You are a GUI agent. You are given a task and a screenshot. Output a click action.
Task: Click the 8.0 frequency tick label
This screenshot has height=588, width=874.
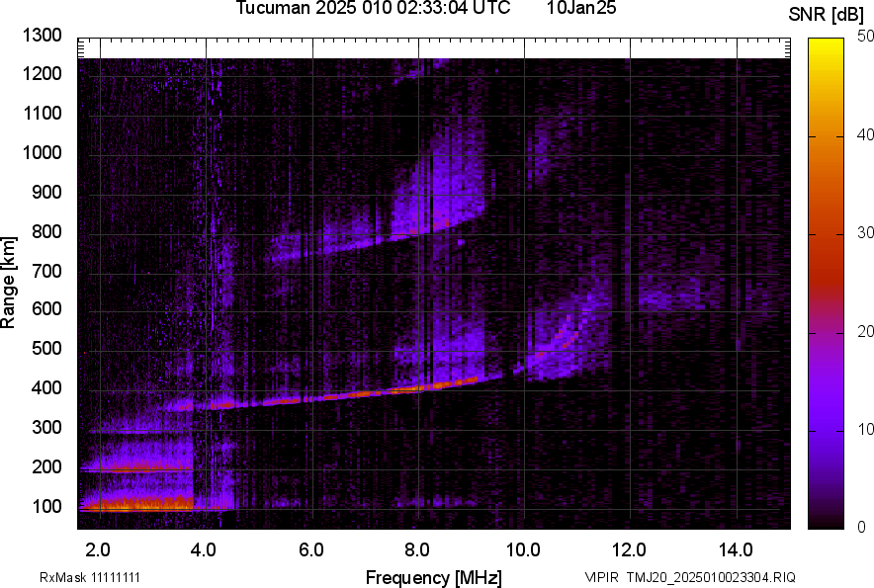coord(417,549)
